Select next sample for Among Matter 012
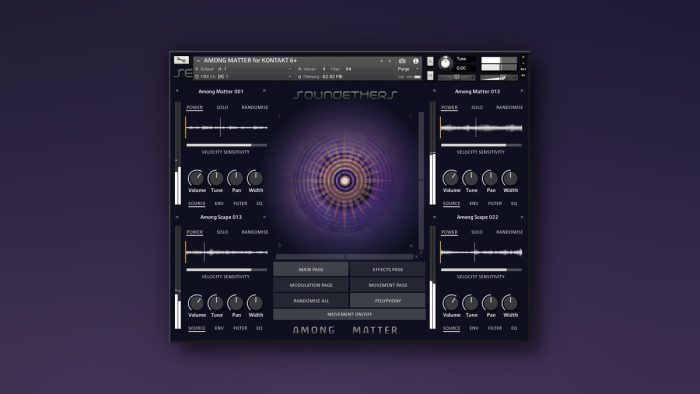The width and height of the screenshot is (700, 394). (521, 91)
